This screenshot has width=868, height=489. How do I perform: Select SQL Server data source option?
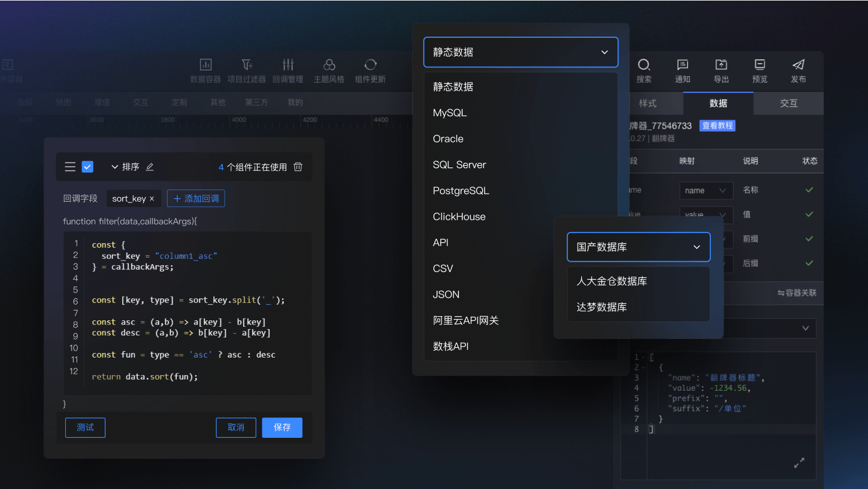521,165
